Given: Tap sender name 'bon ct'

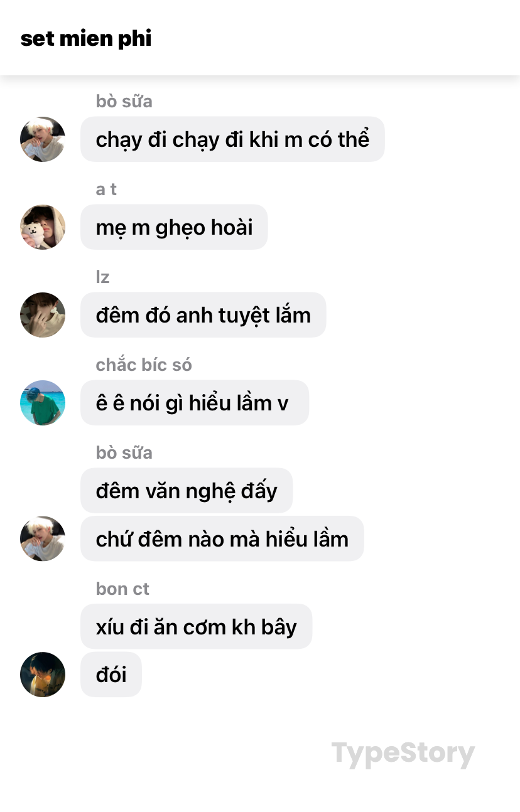Looking at the screenshot, I should (x=122, y=589).
